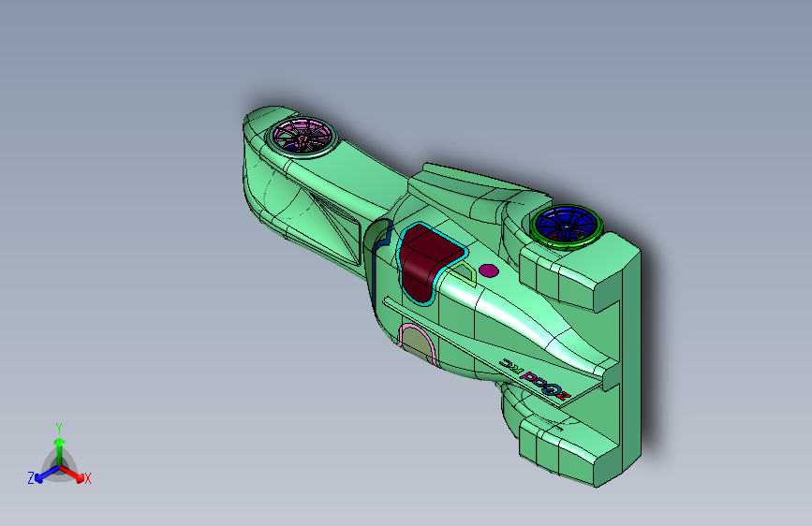Select the blue-spoked wheel with green rim

pos(567,226)
